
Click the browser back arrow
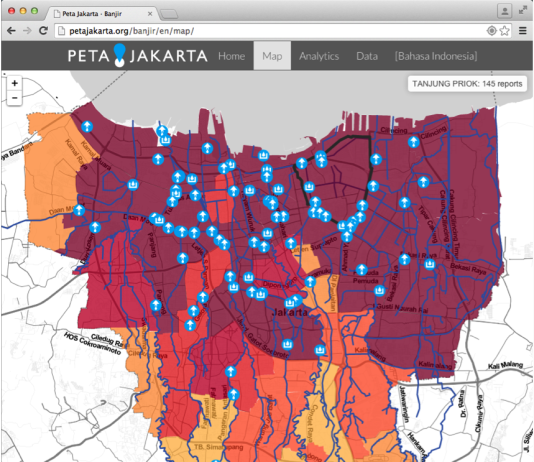11,31
